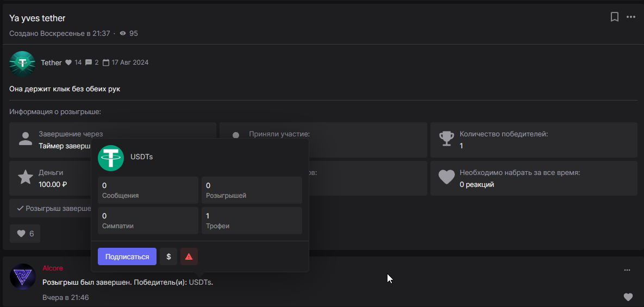
Task: View the Симпатии count tile
Action: (x=148, y=221)
